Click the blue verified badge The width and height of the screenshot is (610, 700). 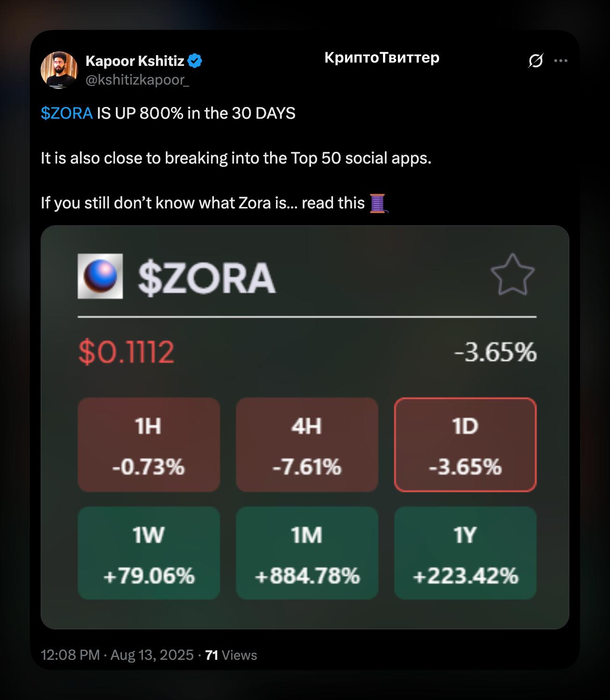pyautogui.click(x=195, y=61)
